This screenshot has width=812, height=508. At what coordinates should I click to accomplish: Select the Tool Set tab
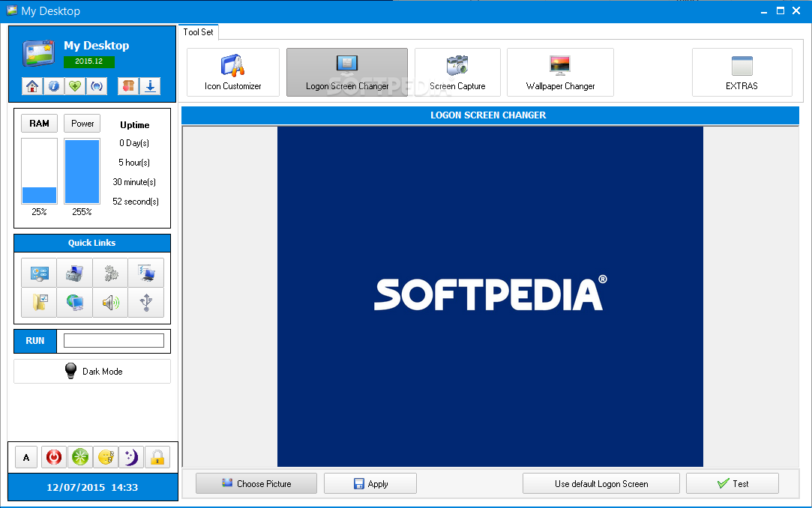(x=199, y=32)
